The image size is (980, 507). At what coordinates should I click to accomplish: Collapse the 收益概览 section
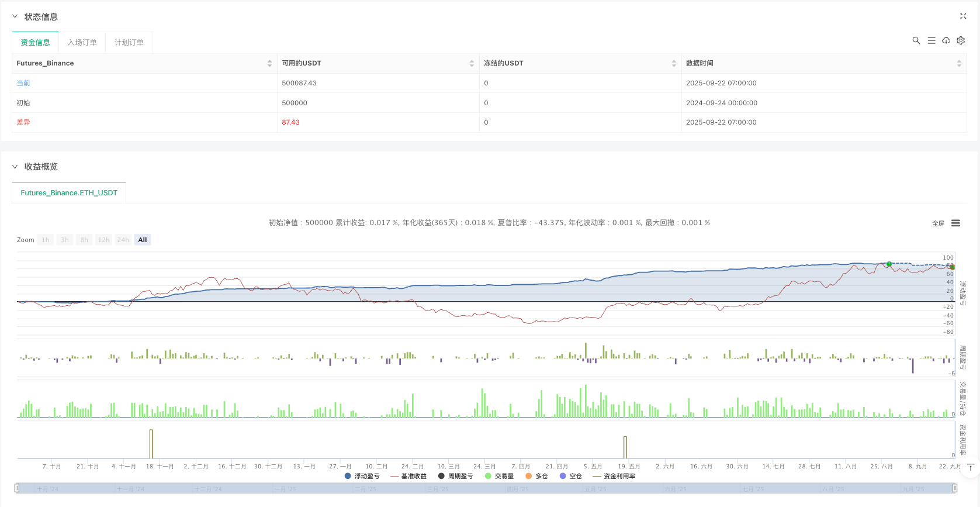coord(15,167)
